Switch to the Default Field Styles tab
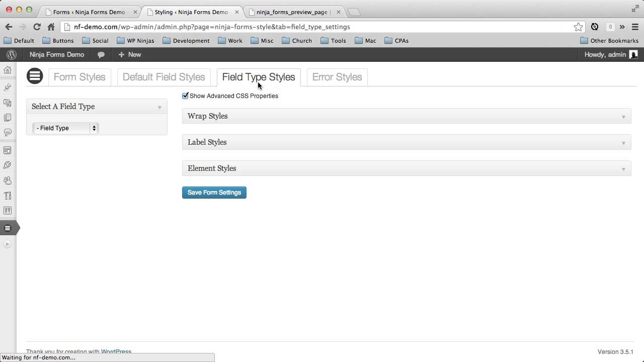The height and width of the screenshot is (362, 644). tap(164, 77)
